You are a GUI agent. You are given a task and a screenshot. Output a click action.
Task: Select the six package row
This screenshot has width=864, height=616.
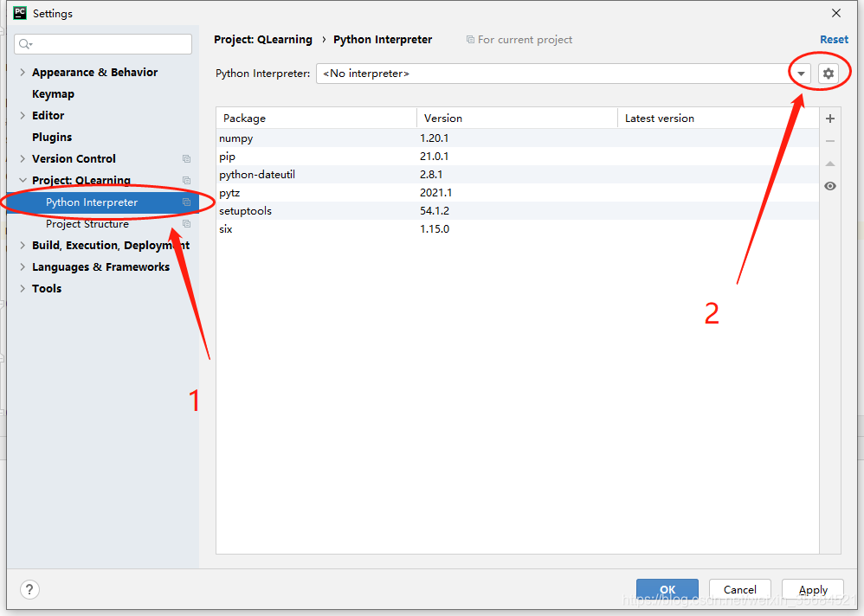click(518, 228)
